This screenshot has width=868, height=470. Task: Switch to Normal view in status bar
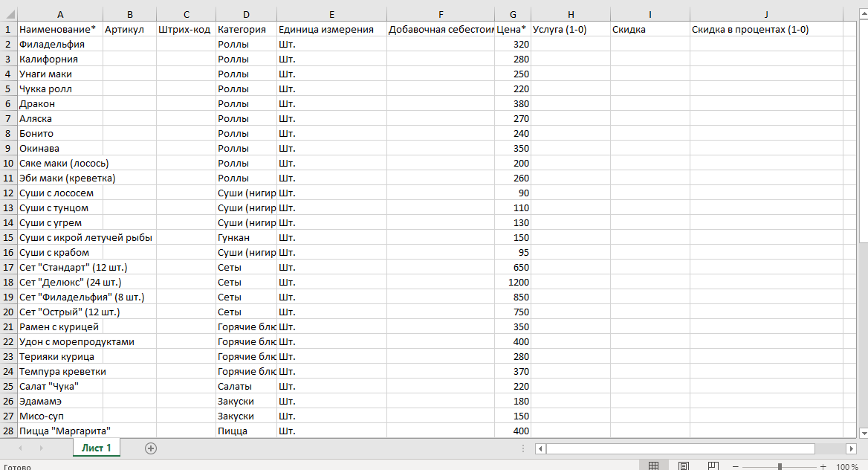pyautogui.click(x=653, y=466)
